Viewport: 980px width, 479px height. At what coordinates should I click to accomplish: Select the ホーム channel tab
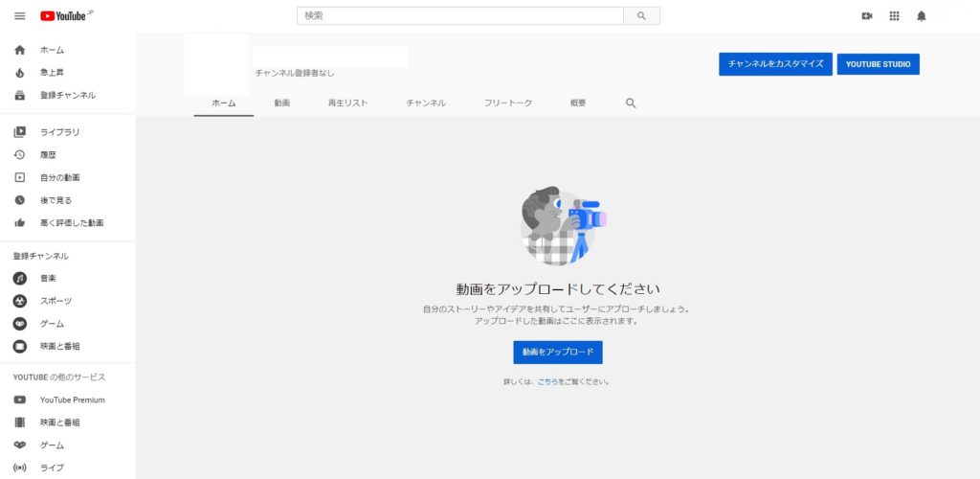pyautogui.click(x=224, y=103)
